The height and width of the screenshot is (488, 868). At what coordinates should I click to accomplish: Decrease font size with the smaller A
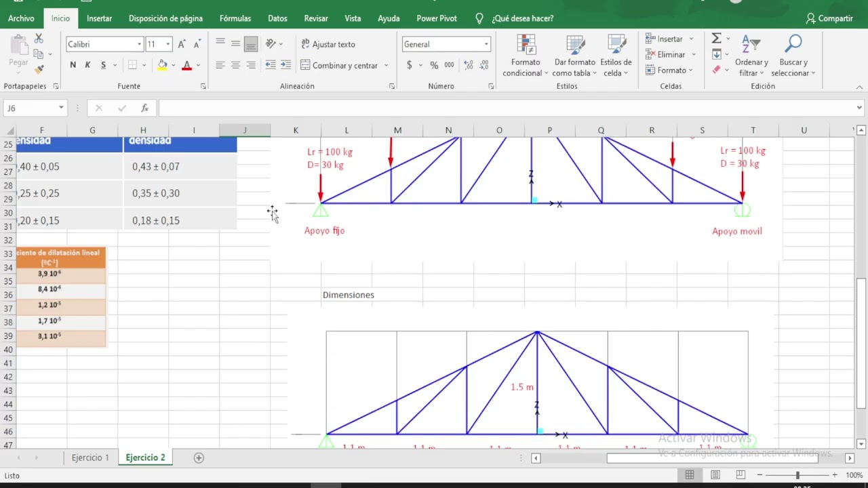197,44
